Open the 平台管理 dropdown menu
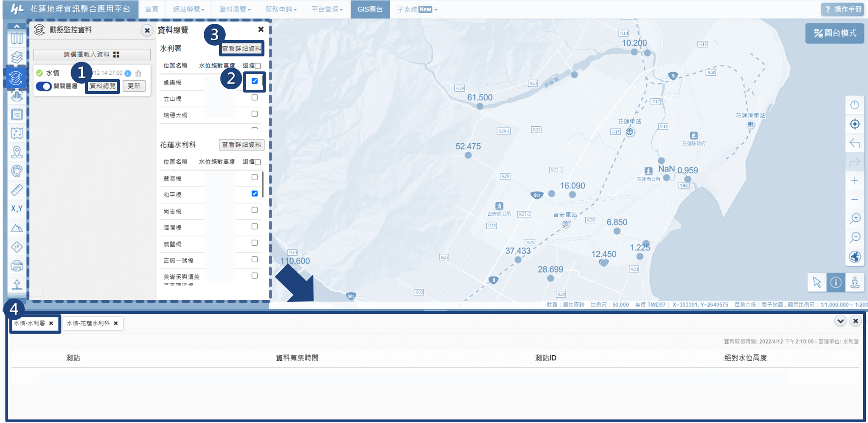Viewport: 868px width, 423px height. (327, 9)
